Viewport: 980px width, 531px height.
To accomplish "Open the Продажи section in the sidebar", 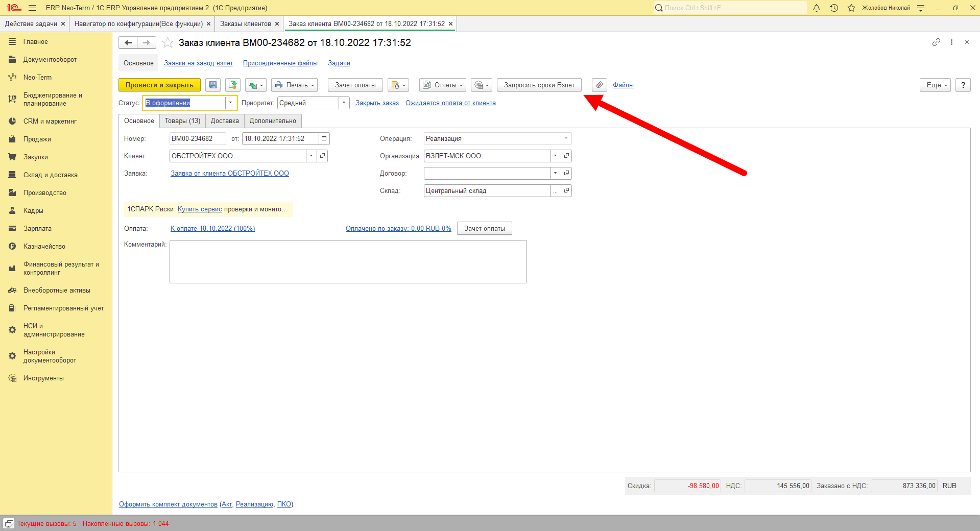I will point(37,139).
